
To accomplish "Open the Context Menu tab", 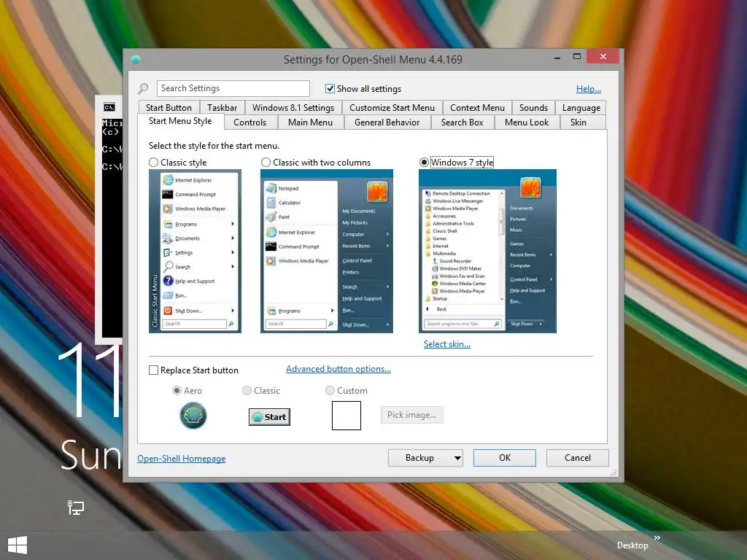I will click(477, 108).
